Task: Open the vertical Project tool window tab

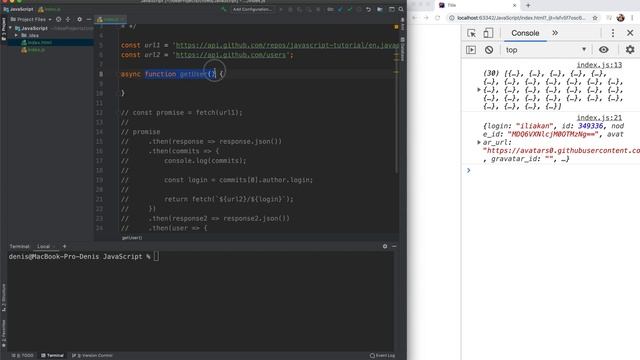Action: click(x=4, y=29)
